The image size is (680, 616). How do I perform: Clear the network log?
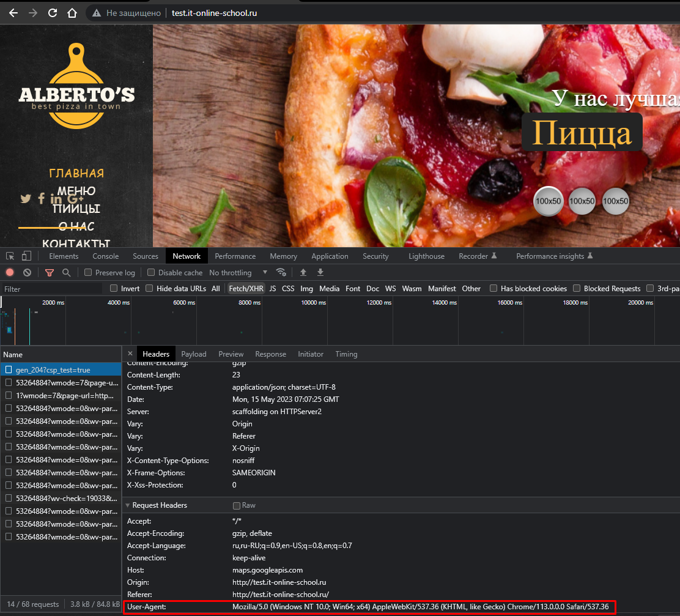coord(27,273)
